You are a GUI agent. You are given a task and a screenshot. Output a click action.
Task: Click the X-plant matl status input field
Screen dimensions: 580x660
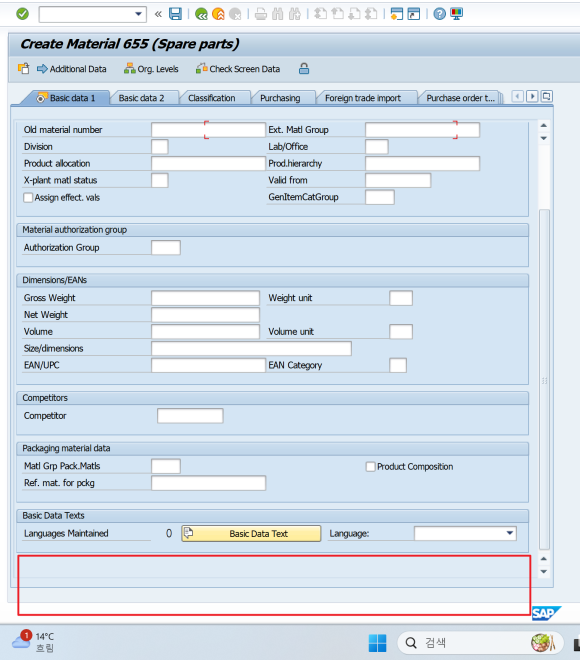point(160,180)
